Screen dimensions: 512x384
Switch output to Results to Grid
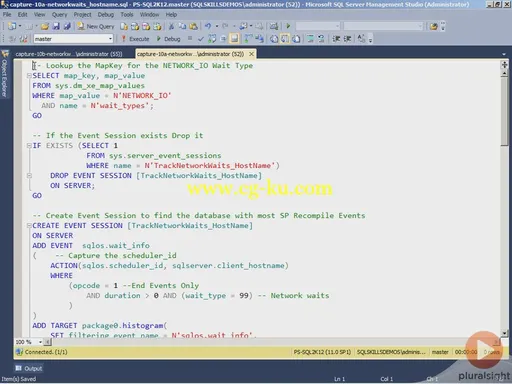pos(285,39)
